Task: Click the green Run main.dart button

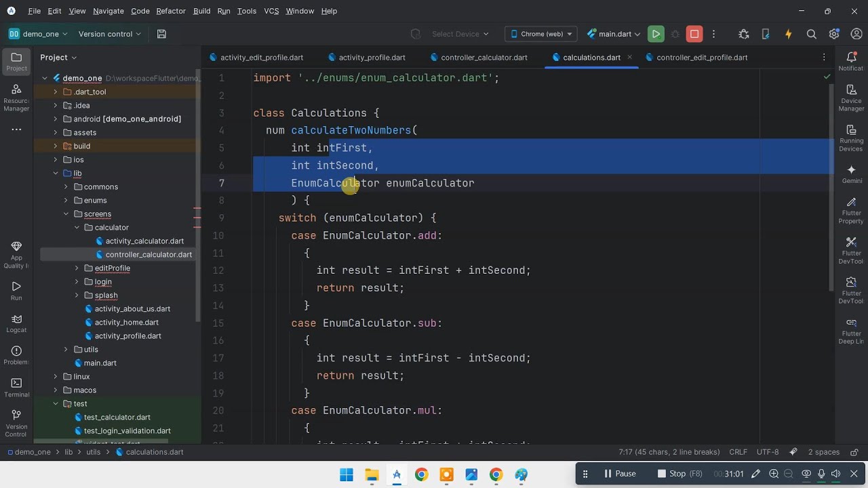Action: (656, 34)
